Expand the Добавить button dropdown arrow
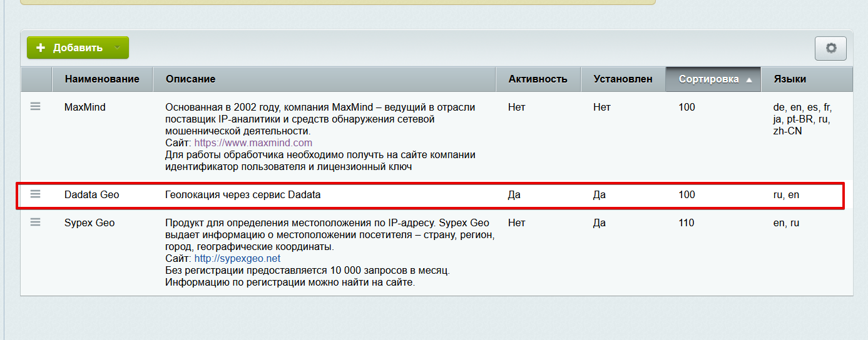The width and height of the screenshot is (868, 340). (117, 48)
